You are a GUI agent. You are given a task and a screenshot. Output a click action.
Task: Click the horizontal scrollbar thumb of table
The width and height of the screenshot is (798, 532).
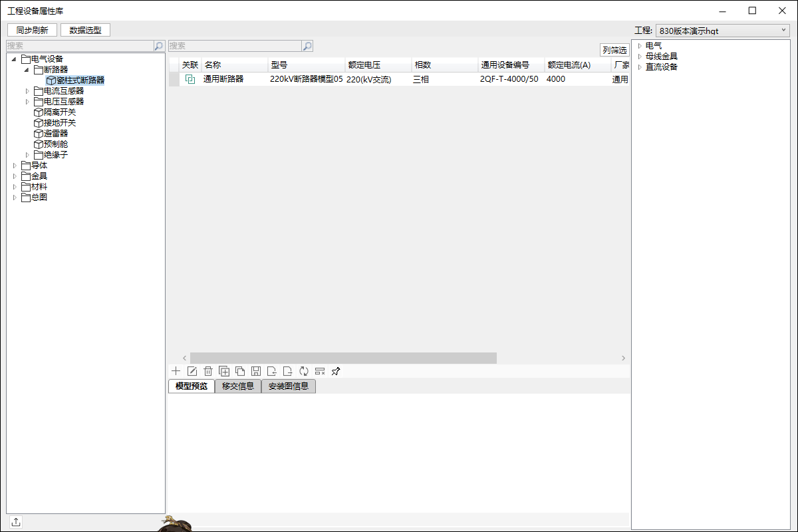tap(343, 358)
